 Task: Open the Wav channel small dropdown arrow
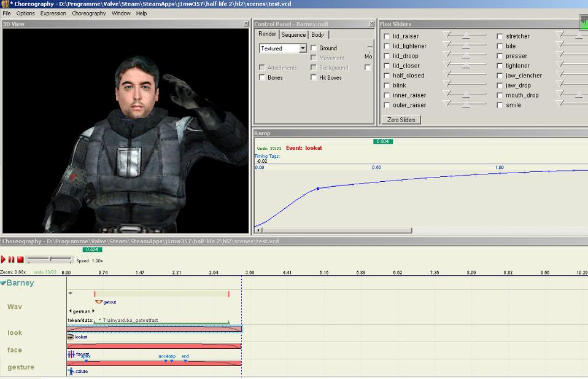coord(71,294)
